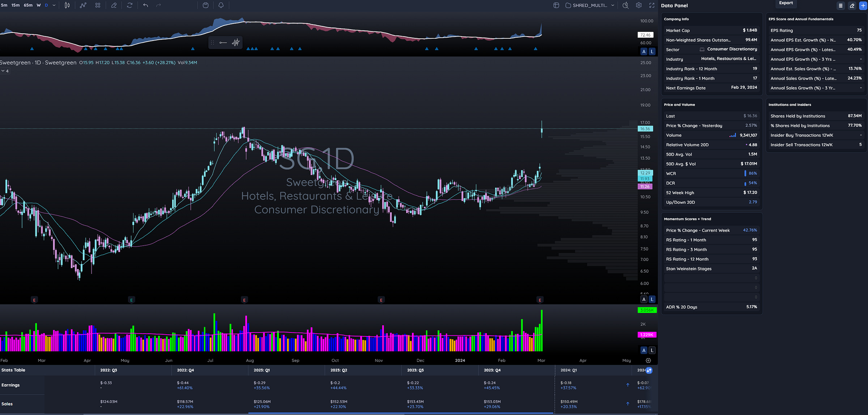This screenshot has width=868, height=415.
Task: Click the four-squares templates icon
Action: click(x=98, y=5)
